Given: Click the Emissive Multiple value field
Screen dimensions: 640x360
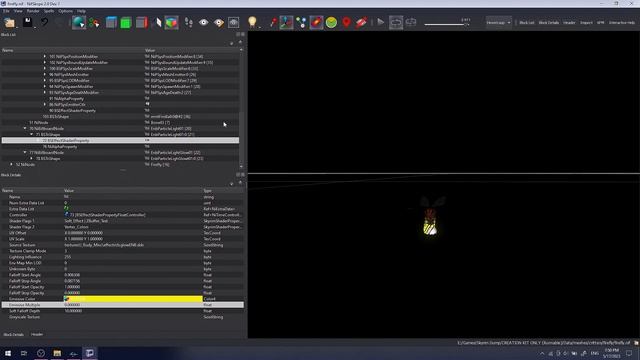Looking at the screenshot, I should click(x=133, y=305).
